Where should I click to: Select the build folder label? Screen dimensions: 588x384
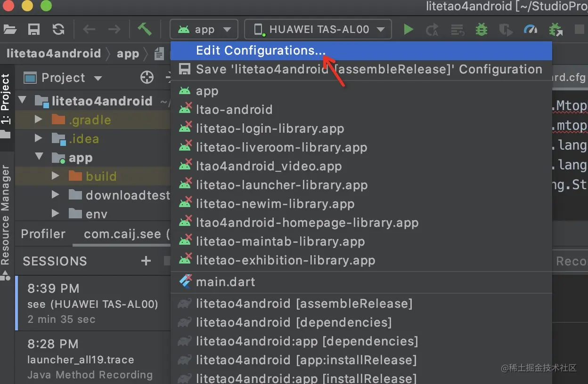[101, 176]
